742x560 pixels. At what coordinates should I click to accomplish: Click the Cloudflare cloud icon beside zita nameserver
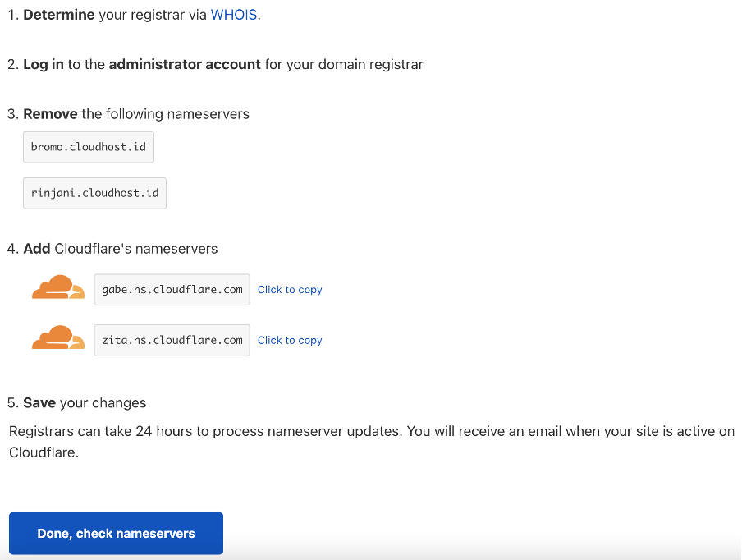[57, 338]
